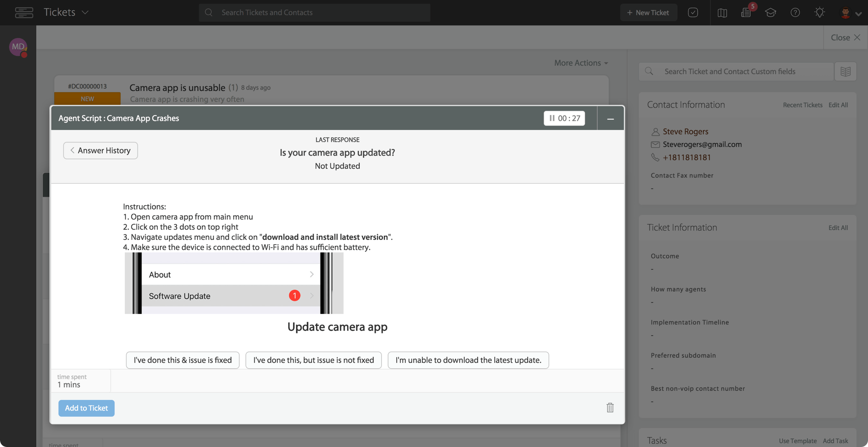
Task: Choose I've done this, but issue is not fixed
Action: coord(313,360)
